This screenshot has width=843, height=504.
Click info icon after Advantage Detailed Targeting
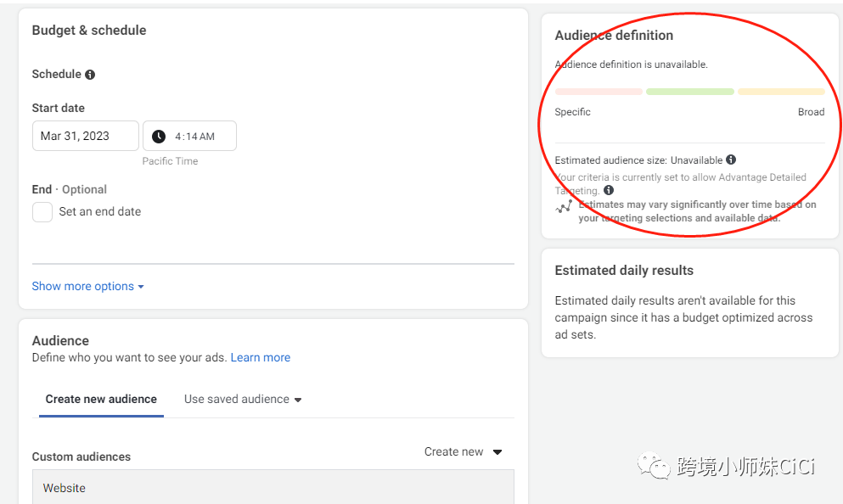click(609, 191)
